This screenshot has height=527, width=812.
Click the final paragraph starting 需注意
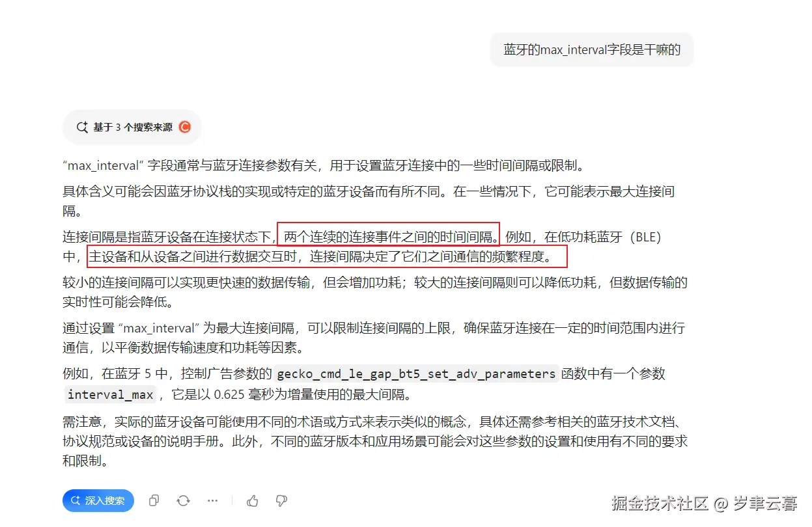tap(375, 441)
